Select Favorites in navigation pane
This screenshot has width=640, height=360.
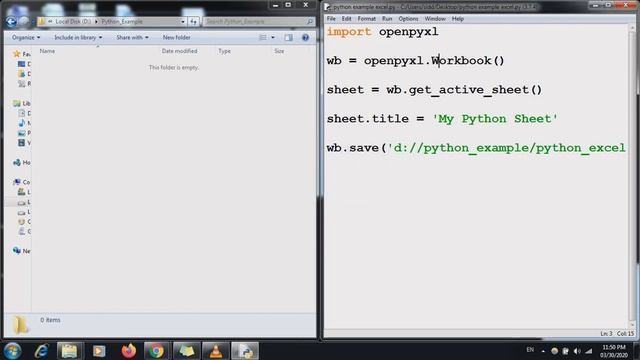coord(22,54)
